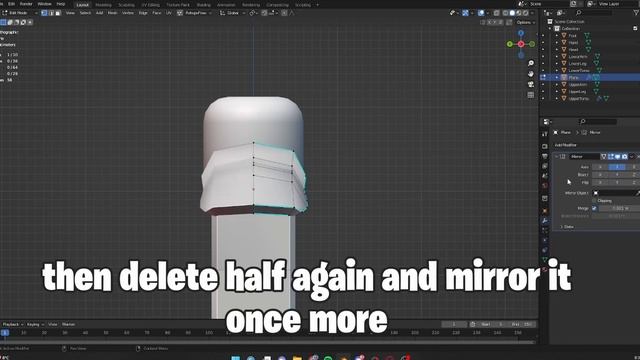Enable Clipping checkbox in Mirror modifier
This screenshot has width=640, height=360.
tap(594, 200)
